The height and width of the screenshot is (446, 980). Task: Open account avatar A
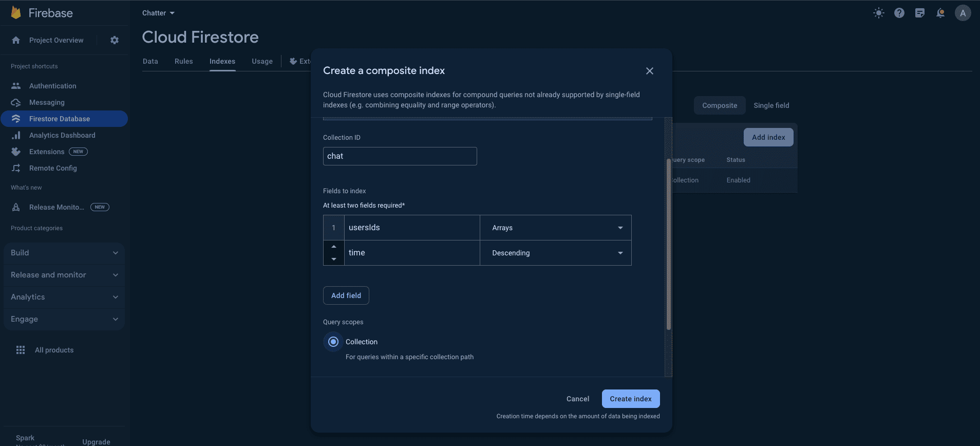click(963, 13)
